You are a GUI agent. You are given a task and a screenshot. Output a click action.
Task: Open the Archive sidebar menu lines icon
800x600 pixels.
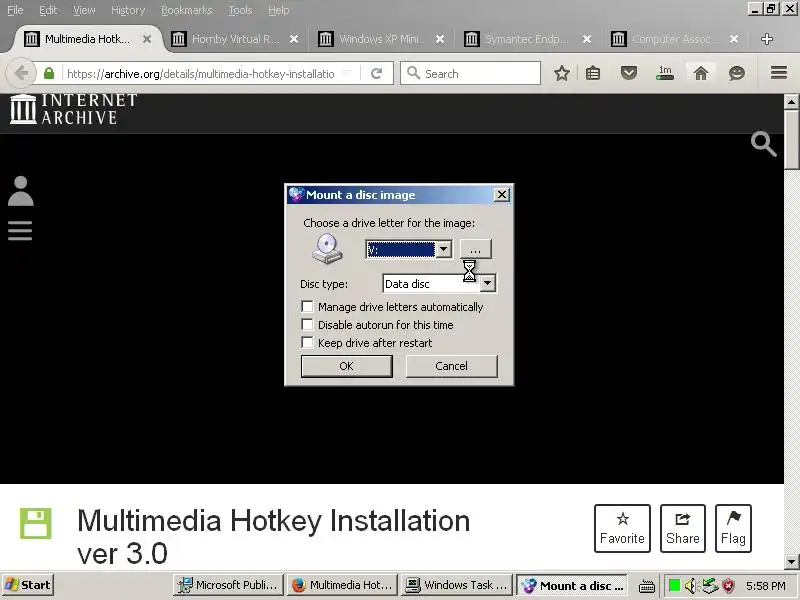click(20, 231)
